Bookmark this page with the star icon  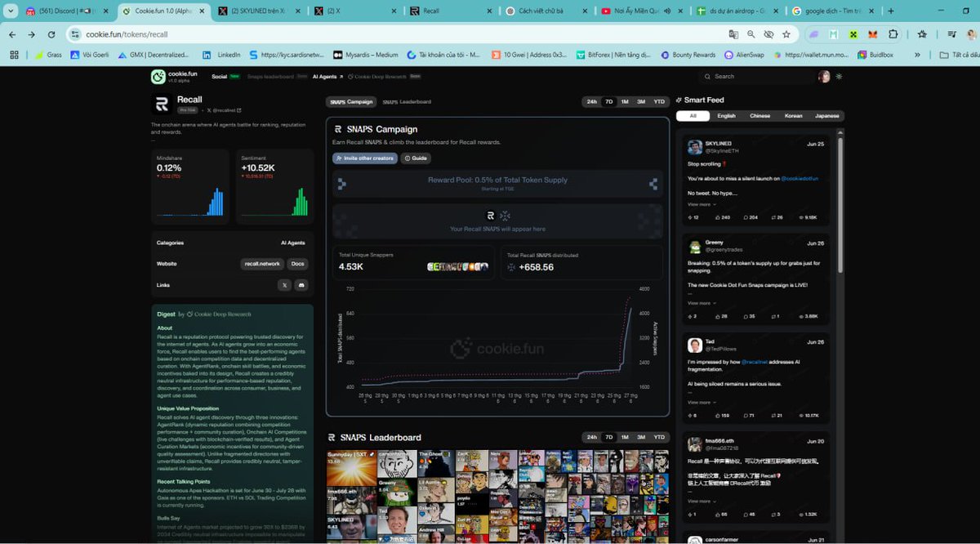[786, 34]
